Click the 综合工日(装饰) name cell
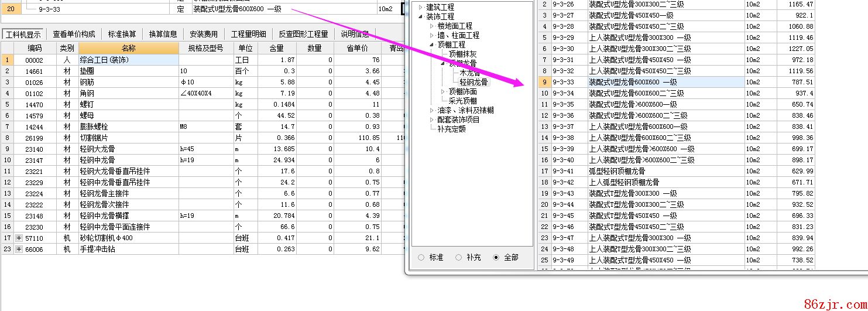Image resolution: width=868 pixels, height=311 pixels. click(128, 60)
